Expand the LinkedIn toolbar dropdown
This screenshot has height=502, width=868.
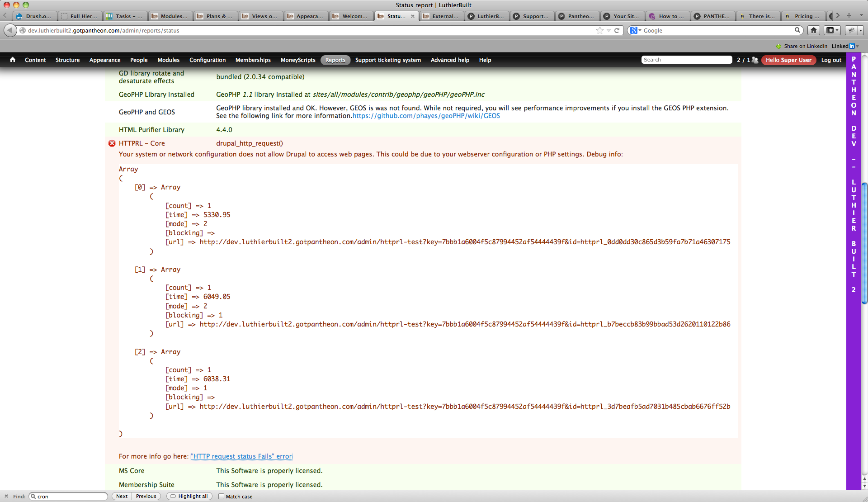(857, 46)
